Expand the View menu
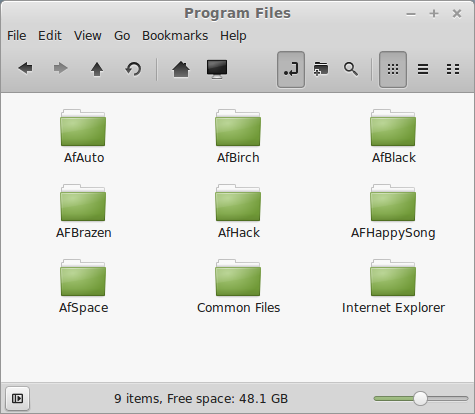The image size is (475, 414). tap(88, 36)
